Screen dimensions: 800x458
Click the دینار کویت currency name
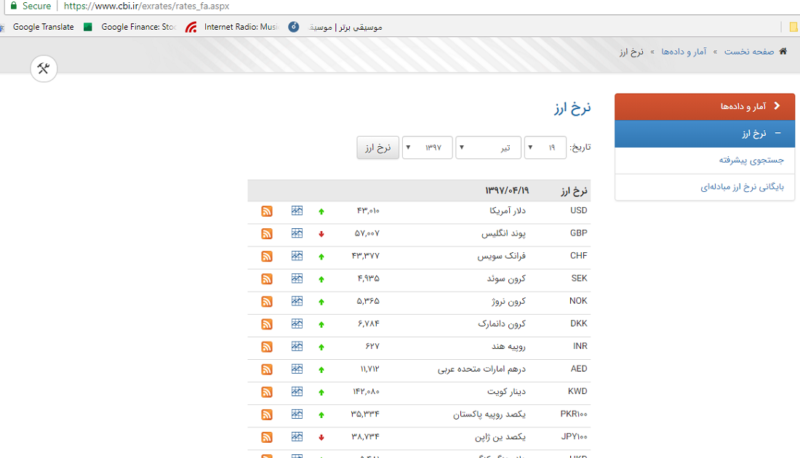click(506, 391)
